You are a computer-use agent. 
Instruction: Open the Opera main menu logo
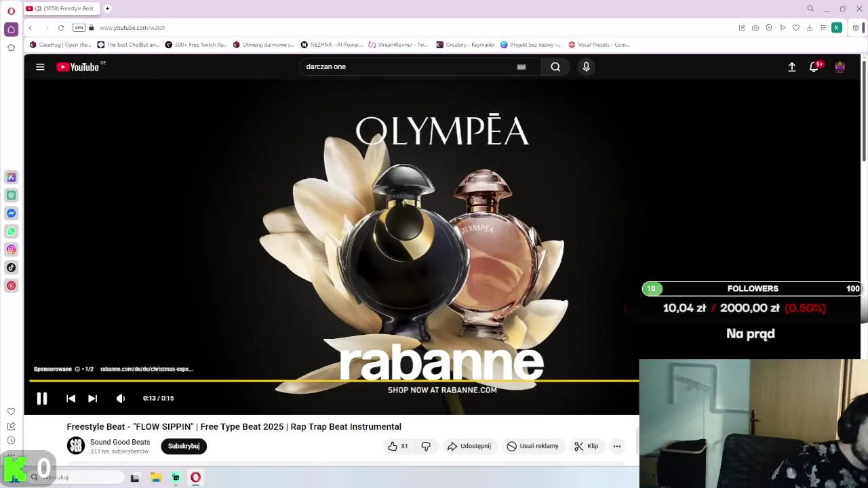pyautogui.click(x=11, y=11)
